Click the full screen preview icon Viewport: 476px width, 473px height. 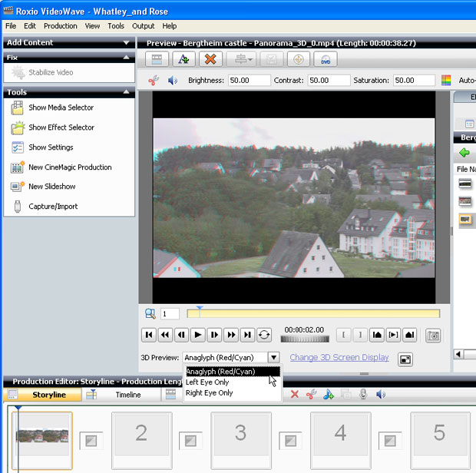click(x=405, y=359)
